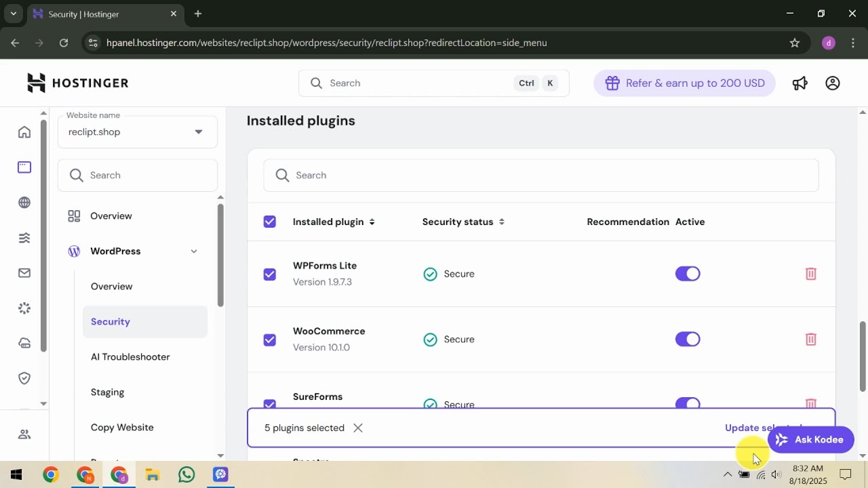Open system tray volume icon

[x=776, y=474]
